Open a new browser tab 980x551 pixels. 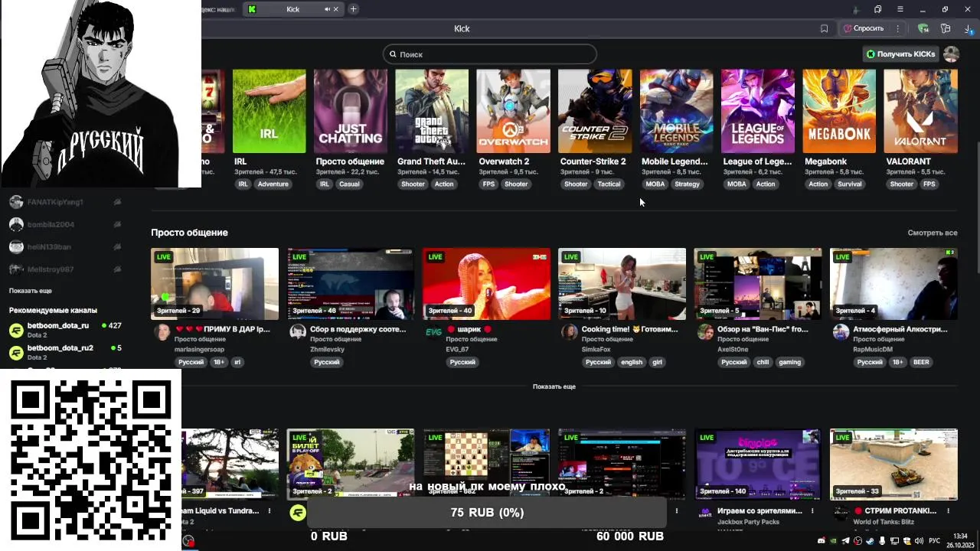(x=353, y=9)
